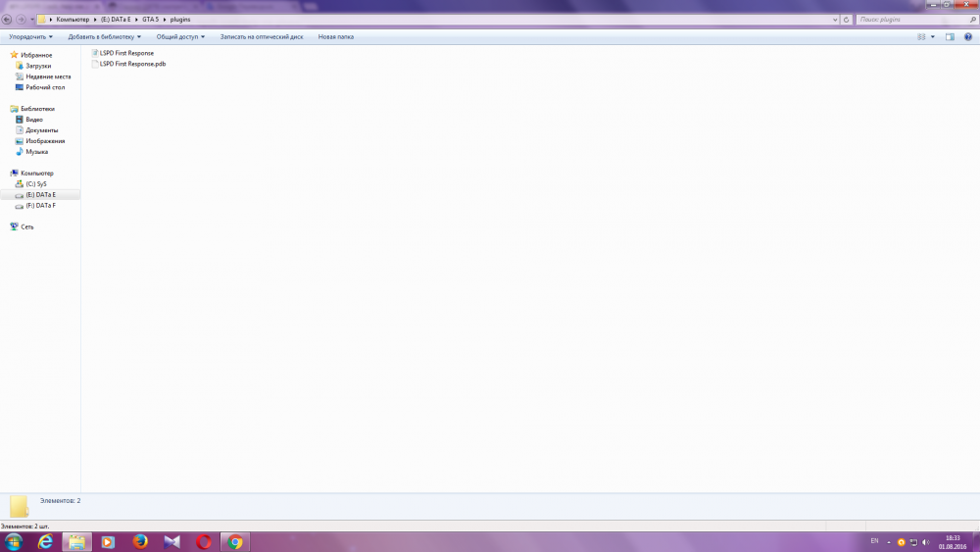Open Windows Media Player from the taskbar

tap(108, 542)
